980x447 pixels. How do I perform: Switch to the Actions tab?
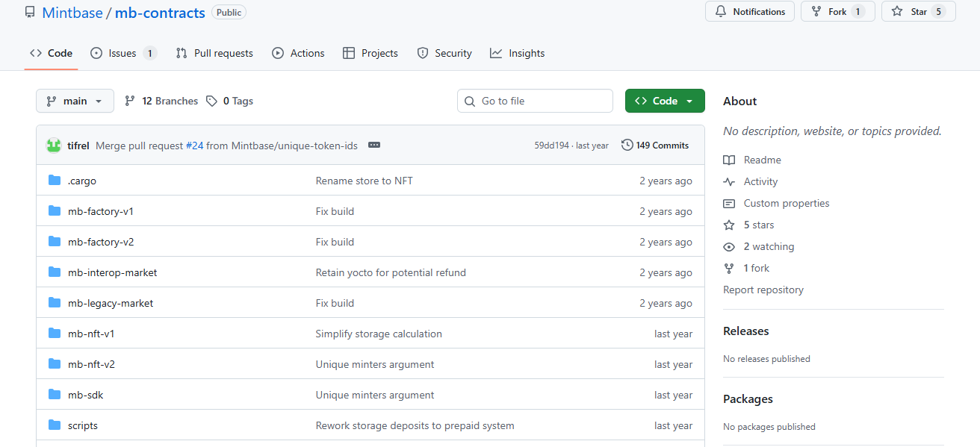298,53
